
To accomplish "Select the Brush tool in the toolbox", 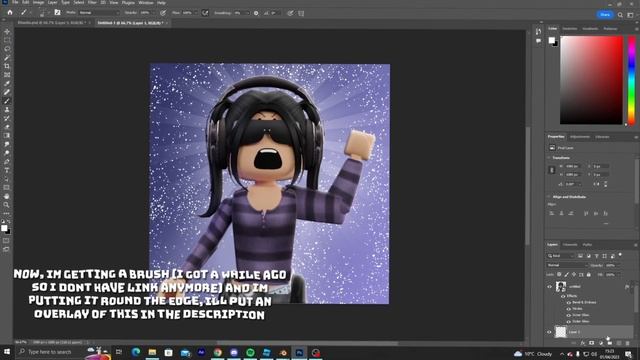I will (x=7, y=101).
